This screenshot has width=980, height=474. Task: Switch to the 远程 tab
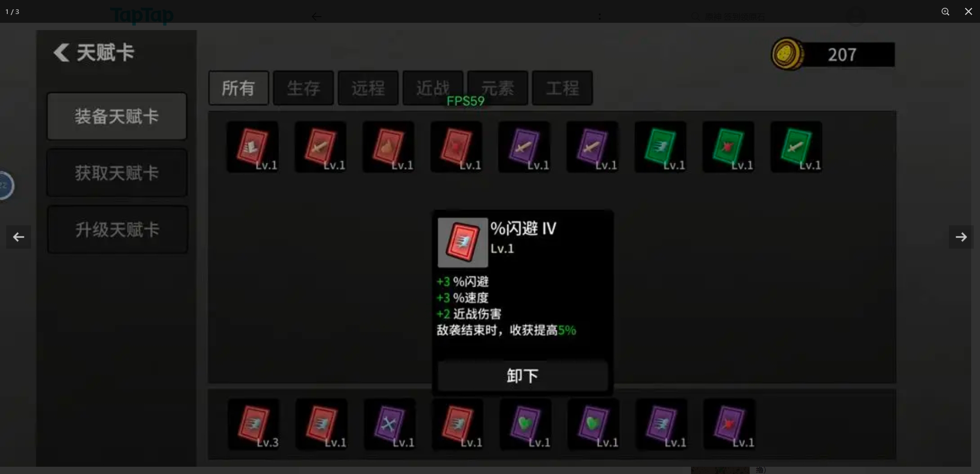pos(368,88)
